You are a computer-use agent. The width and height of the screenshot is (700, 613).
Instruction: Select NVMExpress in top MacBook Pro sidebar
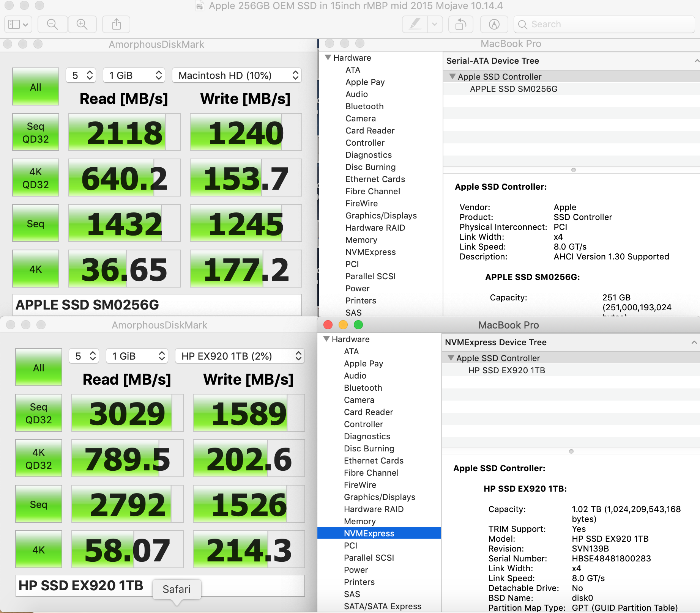[x=370, y=252]
